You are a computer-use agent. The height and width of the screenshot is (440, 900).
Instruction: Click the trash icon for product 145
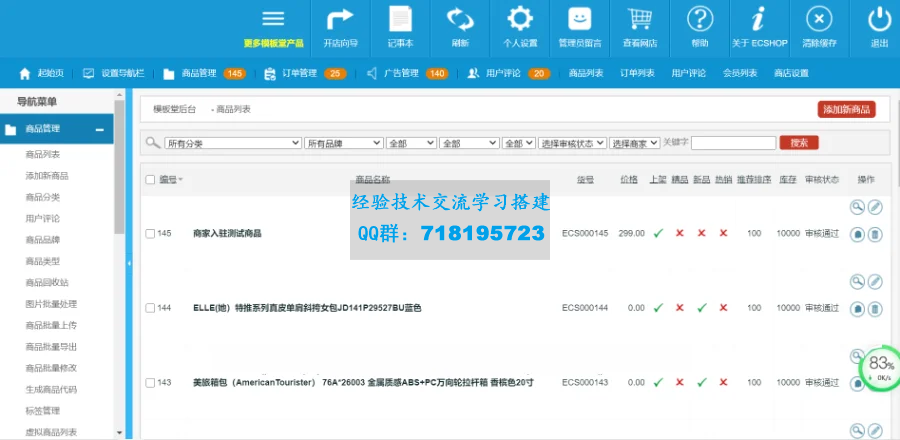point(875,234)
